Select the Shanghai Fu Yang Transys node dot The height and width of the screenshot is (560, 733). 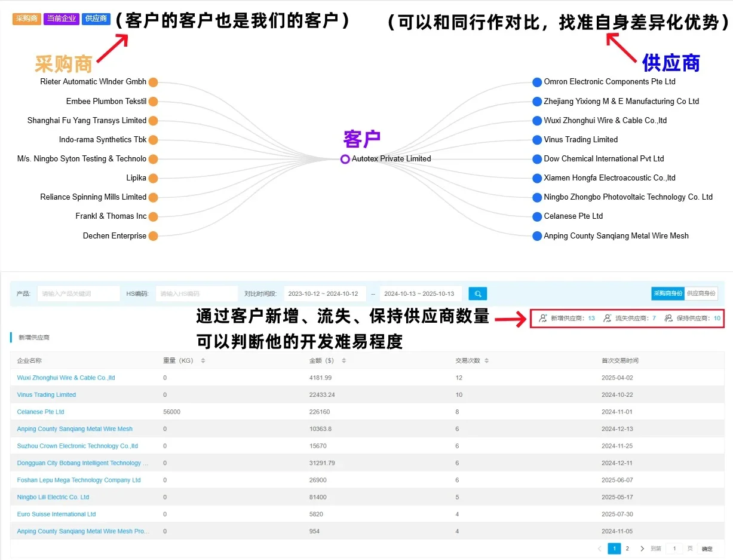point(153,121)
